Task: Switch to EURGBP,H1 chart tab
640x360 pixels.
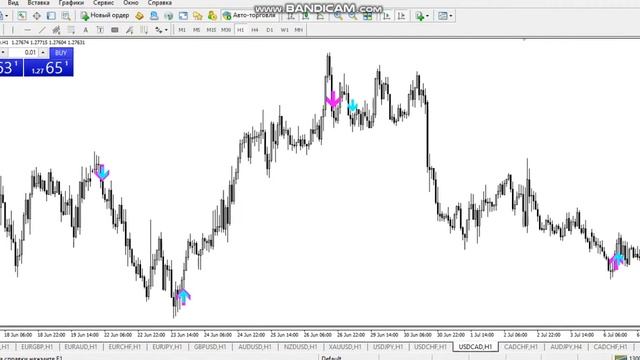Action: click(x=37, y=347)
